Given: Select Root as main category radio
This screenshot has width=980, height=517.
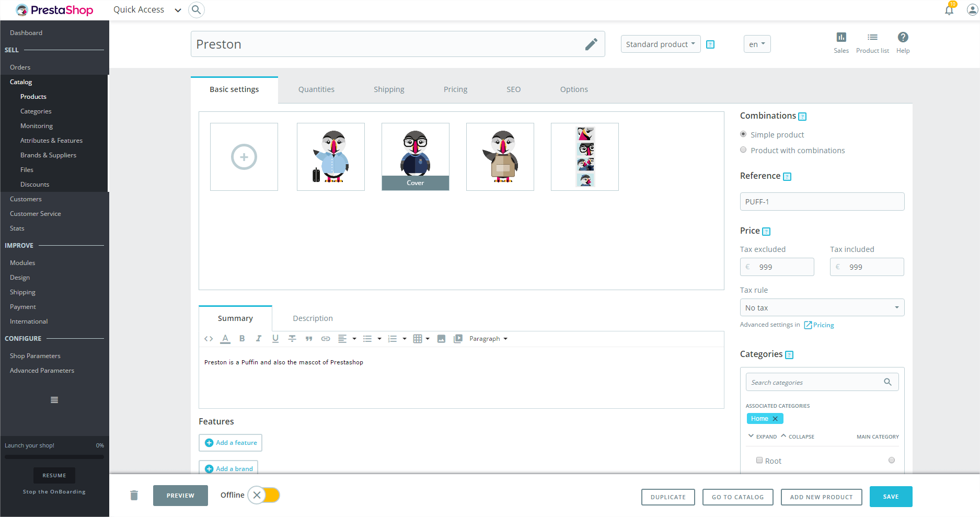Looking at the screenshot, I should (892, 461).
